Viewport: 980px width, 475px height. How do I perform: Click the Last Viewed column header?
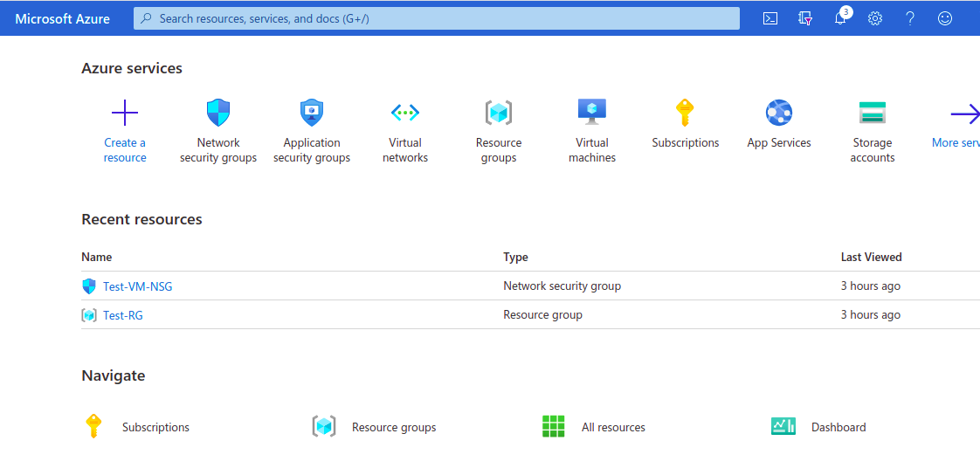pos(871,257)
